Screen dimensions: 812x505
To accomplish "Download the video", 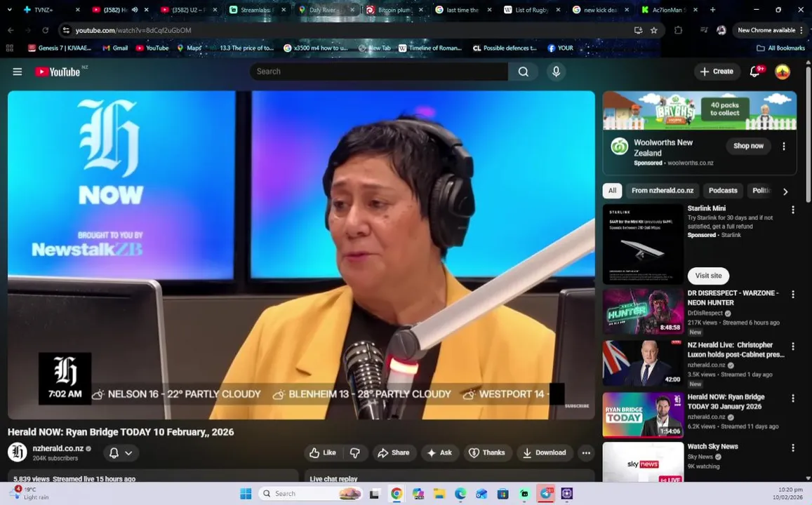I will point(545,452).
